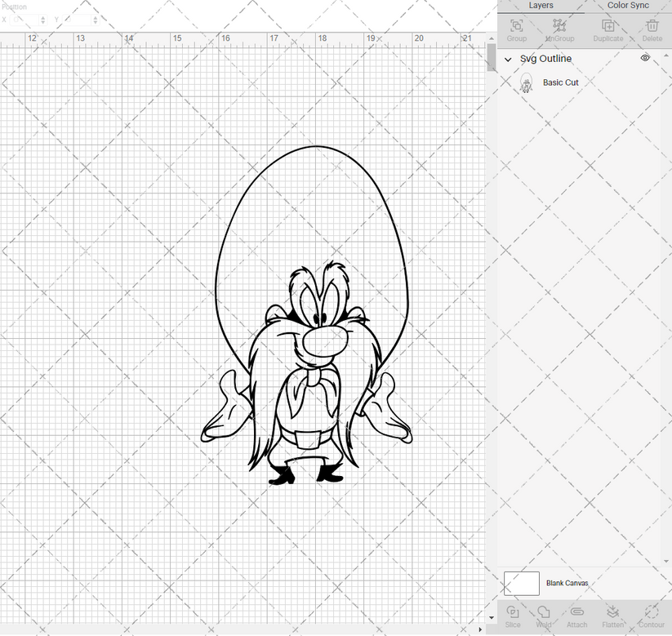This screenshot has height=636, width=672.
Task: Decrease the Y position with the stepper arrow
Action: point(95,23)
